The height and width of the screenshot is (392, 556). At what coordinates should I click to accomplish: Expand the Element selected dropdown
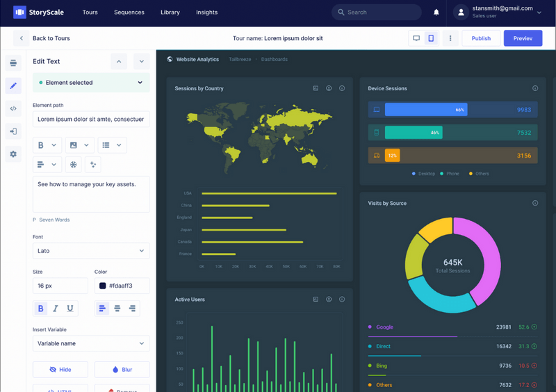pos(91,83)
